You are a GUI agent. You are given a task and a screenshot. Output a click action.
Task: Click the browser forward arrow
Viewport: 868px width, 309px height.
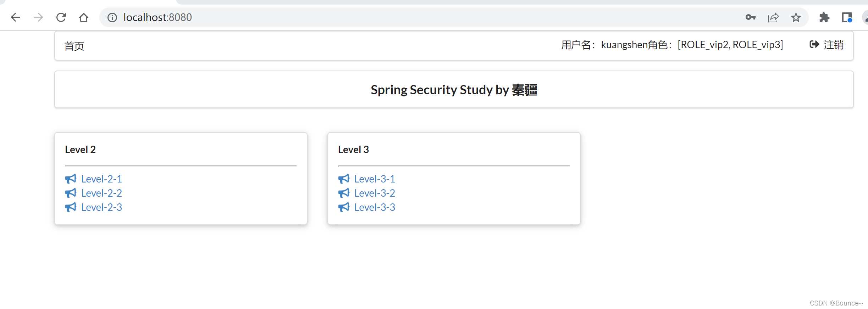click(x=38, y=17)
